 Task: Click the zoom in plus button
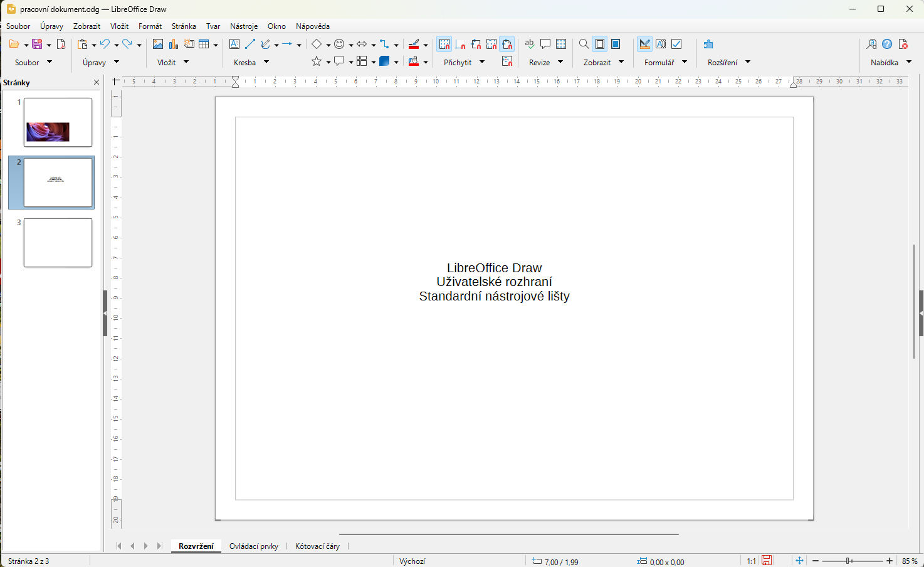(x=890, y=561)
